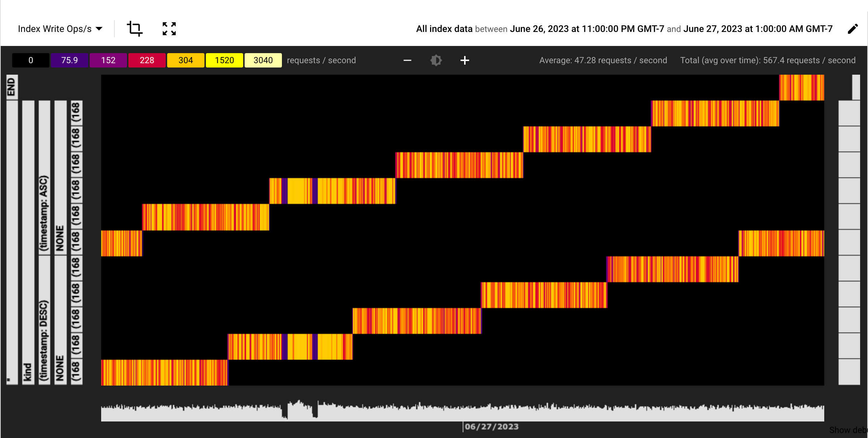Click the crop/zoom icon in toolbar
The height and width of the screenshot is (438, 868).
coord(136,28)
